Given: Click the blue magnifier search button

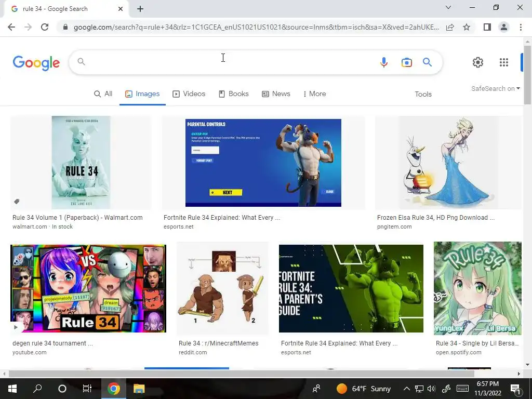Looking at the screenshot, I should click(x=427, y=62).
